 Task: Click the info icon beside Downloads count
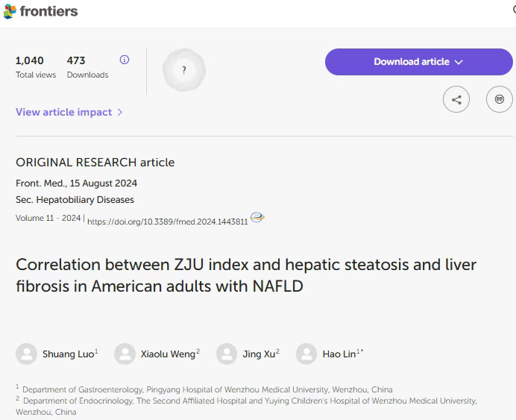click(125, 60)
